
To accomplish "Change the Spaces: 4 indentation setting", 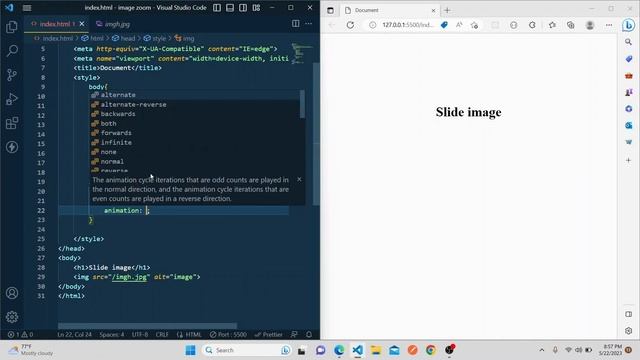I will click(x=112, y=335).
